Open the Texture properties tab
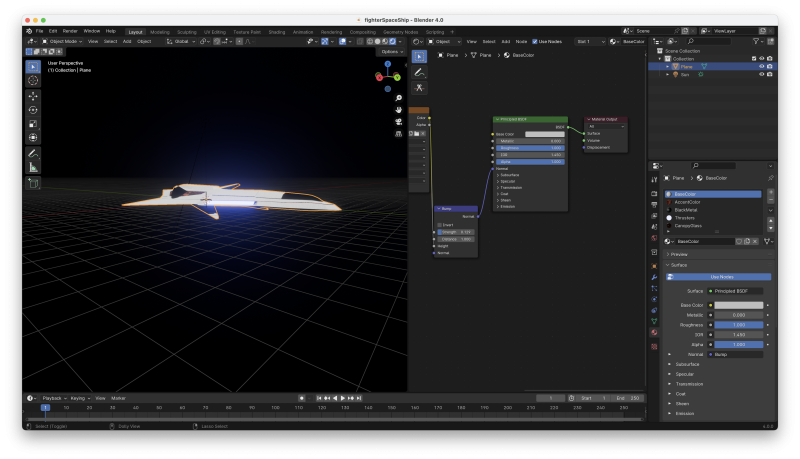This screenshot has height=459, width=800. (x=654, y=347)
